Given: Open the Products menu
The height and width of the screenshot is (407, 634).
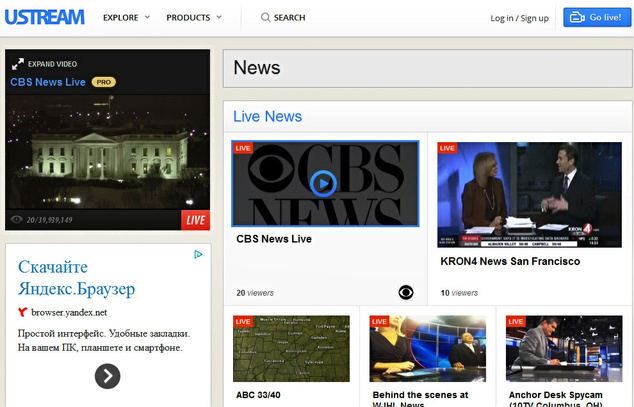Looking at the screenshot, I should click(188, 18).
